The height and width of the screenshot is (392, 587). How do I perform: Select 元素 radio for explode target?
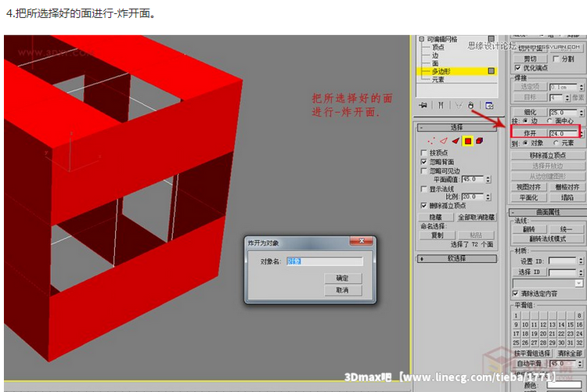pyautogui.click(x=556, y=142)
